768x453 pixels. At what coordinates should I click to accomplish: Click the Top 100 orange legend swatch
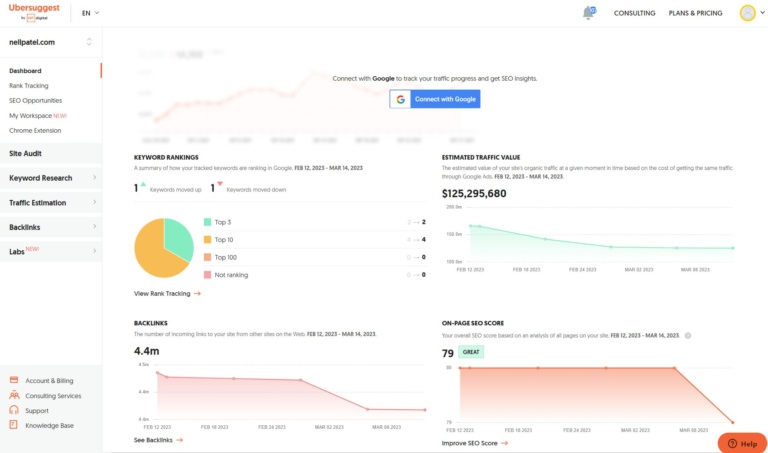pyautogui.click(x=207, y=257)
